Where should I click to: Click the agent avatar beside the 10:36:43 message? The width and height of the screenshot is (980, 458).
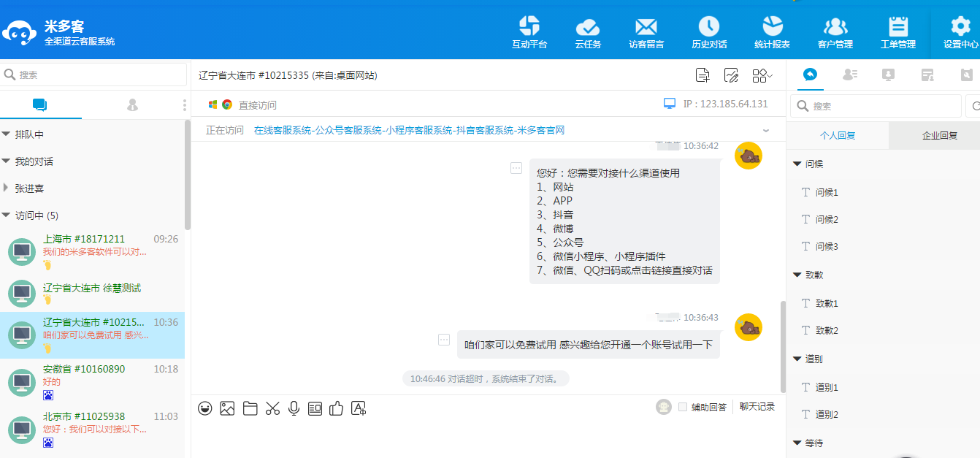coord(749,327)
